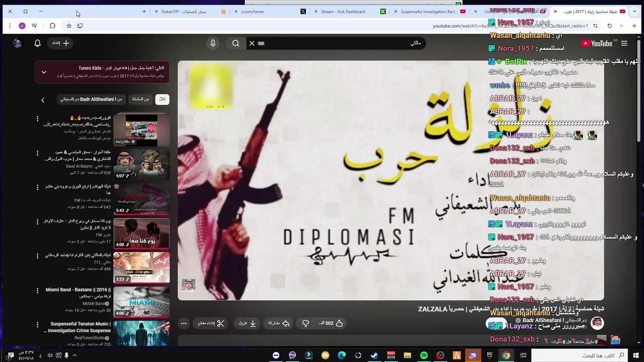Viewport: 644px width, 362px height.
Task: Open the 5:07 Saud Al-Baqmi video thumbnail
Action: [141, 164]
